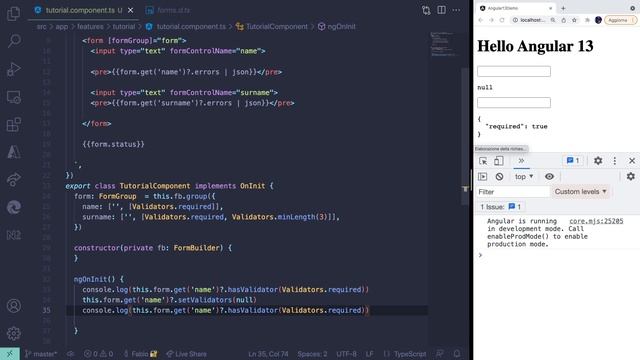Change language mode TypeScript
640x360 pixels.
pos(410,353)
